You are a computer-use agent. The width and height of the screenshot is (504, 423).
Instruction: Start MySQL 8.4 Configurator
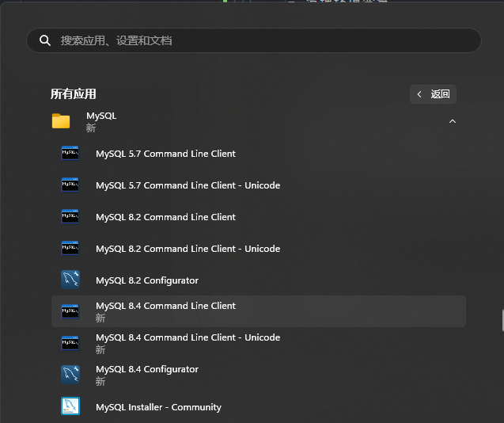[x=259, y=375]
